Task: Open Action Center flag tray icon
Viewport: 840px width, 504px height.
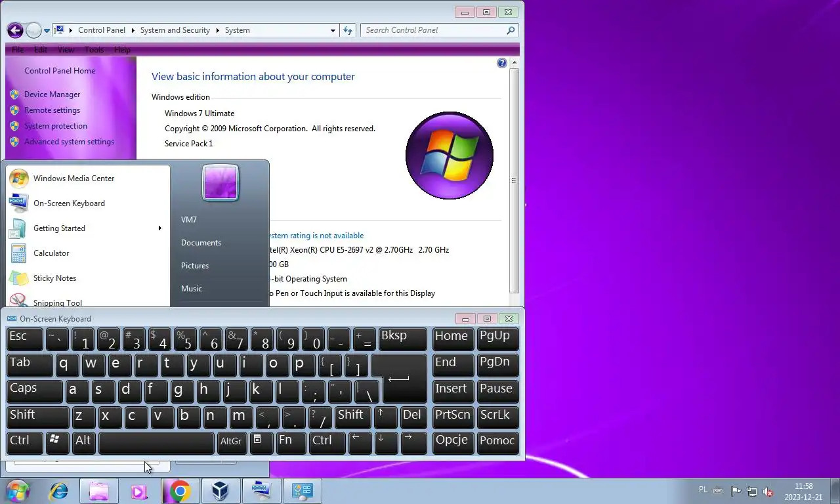Action: coord(736,491)
